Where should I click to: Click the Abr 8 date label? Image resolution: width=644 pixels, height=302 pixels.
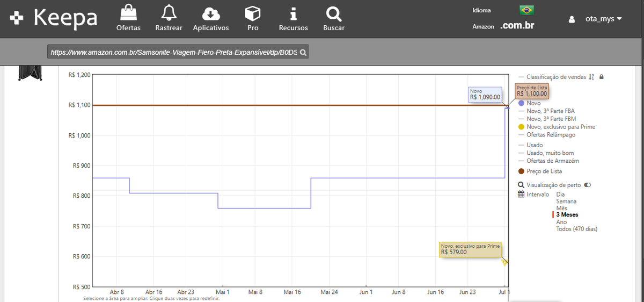116,292
